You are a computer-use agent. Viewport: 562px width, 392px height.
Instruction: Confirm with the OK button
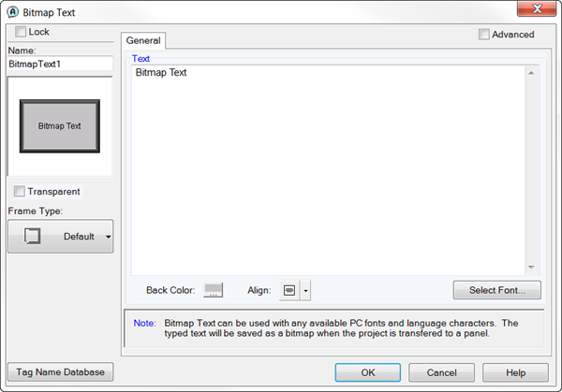[368, 372]
